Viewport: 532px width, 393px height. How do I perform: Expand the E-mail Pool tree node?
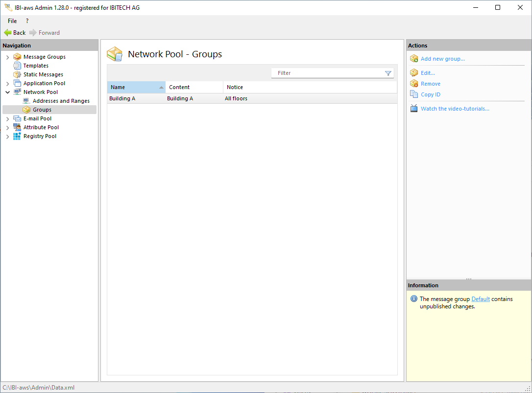pos(7,119)
